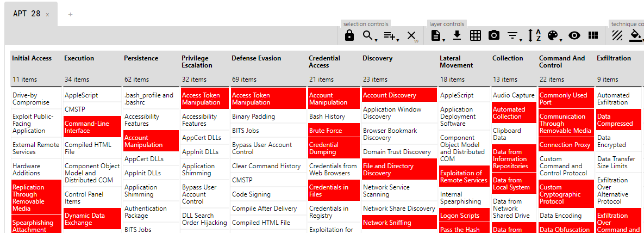644x233 pixels.
Task: Toggle the eye icon to hide disabled techniques
Action: [x=574, y=36]
